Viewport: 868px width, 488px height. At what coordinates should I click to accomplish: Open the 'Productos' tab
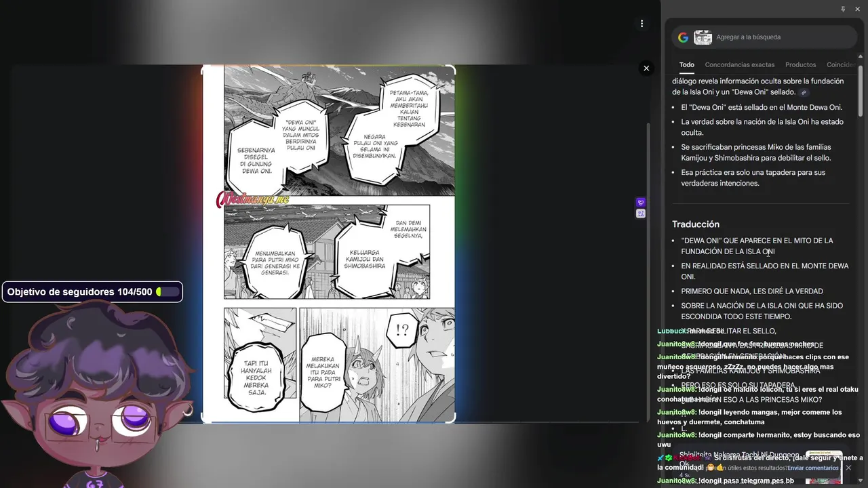click(x=801, y=65)
